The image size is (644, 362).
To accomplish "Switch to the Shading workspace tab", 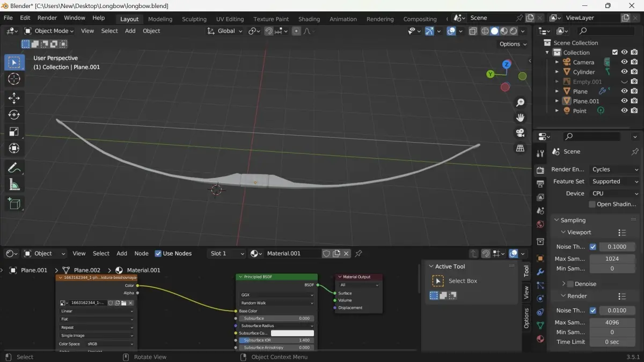I will (x=309, y=19).
